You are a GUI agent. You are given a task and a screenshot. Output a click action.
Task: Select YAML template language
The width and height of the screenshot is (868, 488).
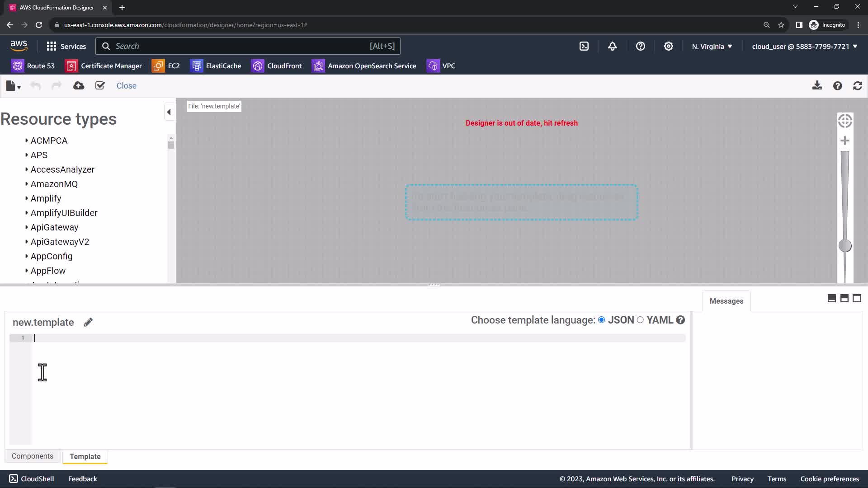640,320
